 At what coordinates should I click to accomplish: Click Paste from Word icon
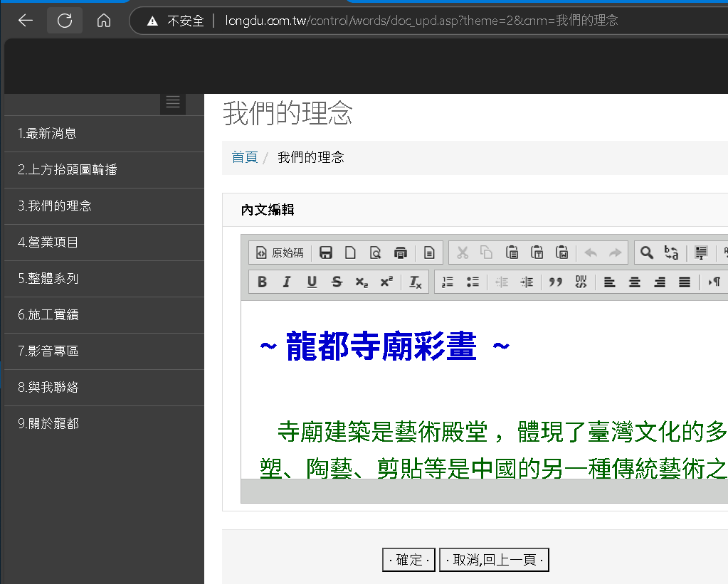561,253
